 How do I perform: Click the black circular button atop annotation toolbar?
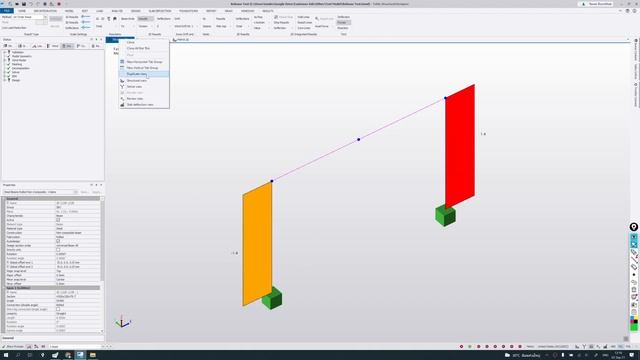point(633,227)
